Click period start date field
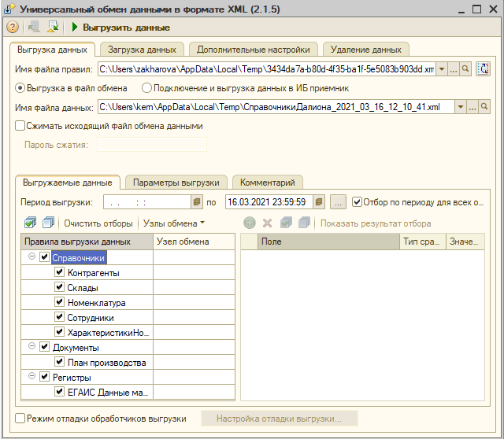This screenshot has width=504, height=439. pyautogui.click(x=147, y=202)
